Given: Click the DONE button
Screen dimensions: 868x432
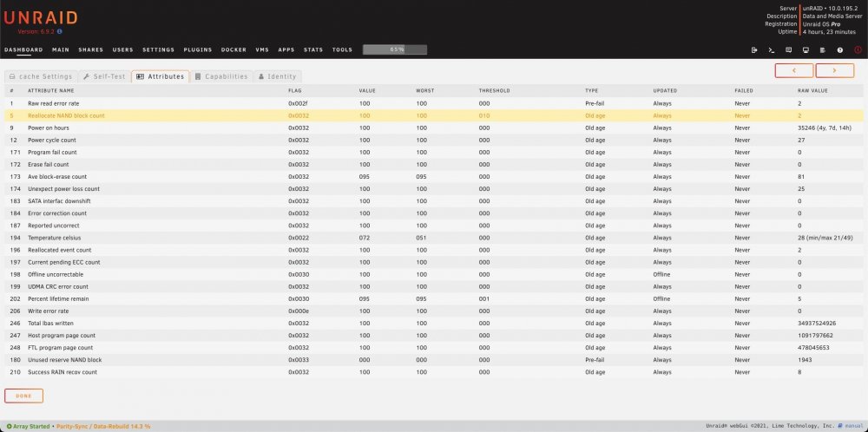Looking at the screenshot, I should 23,396.
